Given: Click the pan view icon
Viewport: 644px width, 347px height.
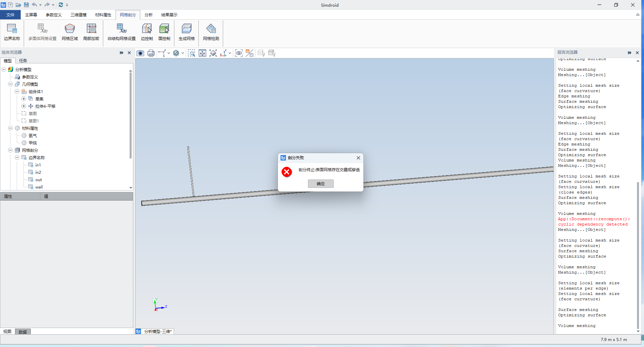Looking at the screenshot, I should [202, 53].
